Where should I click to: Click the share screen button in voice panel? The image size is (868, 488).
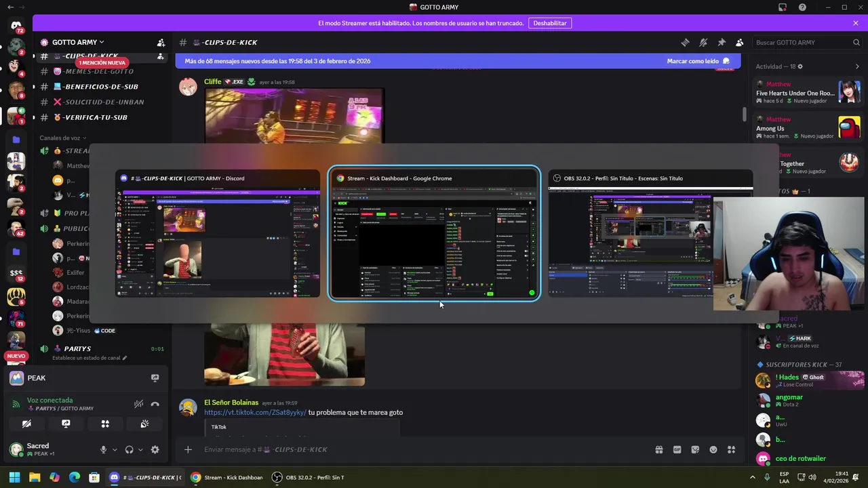tap(66, 424)
